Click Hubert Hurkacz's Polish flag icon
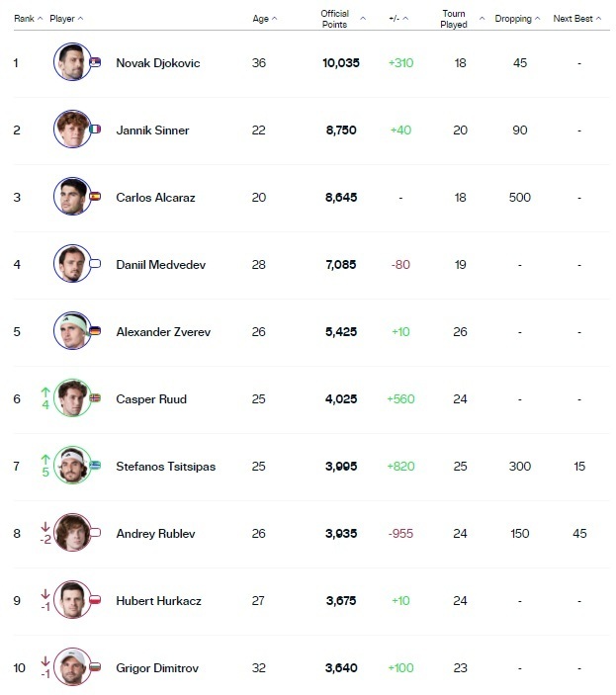The width and height of the screenshot is (616, 695). pos(95,600)
